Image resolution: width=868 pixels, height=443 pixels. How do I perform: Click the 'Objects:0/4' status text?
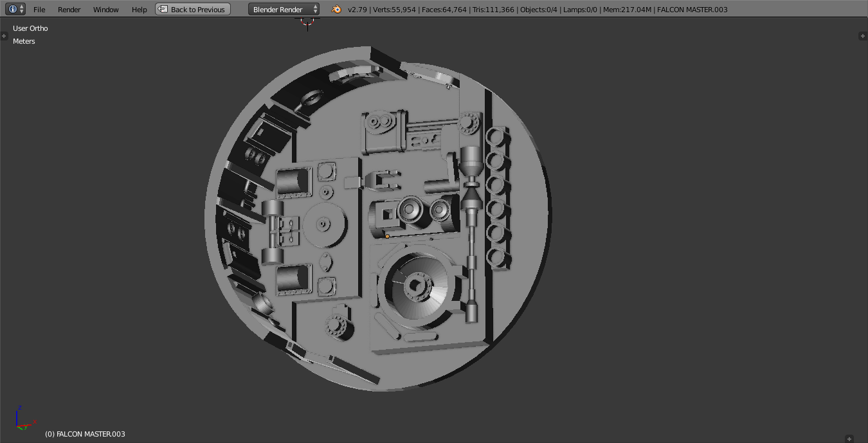coord(539,10)
